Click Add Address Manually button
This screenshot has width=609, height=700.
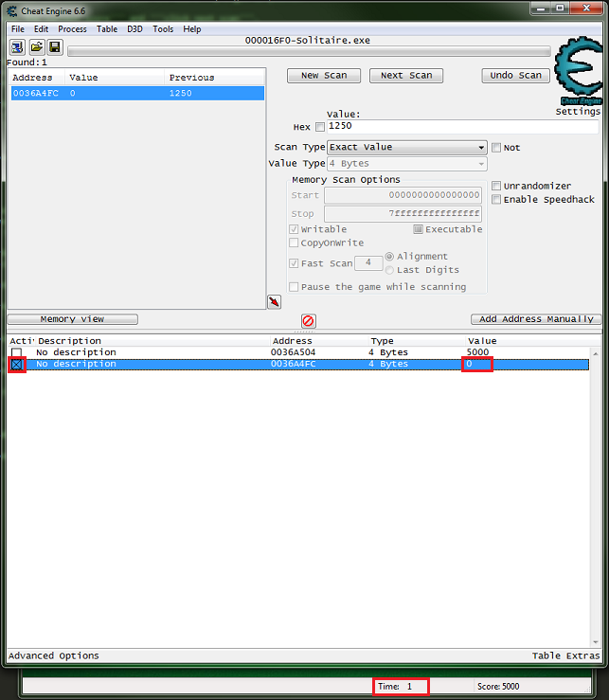point(536,319)
